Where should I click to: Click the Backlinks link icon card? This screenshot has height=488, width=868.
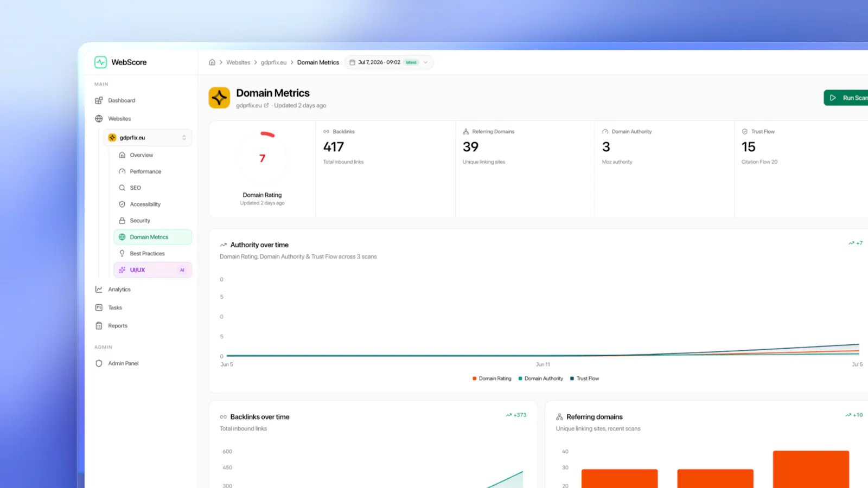pyautogui.click(x=326, y=132)
